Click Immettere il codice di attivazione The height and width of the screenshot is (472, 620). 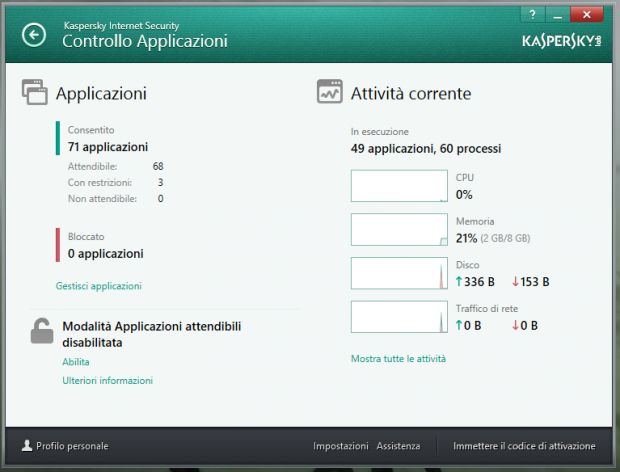coord(524,446)
